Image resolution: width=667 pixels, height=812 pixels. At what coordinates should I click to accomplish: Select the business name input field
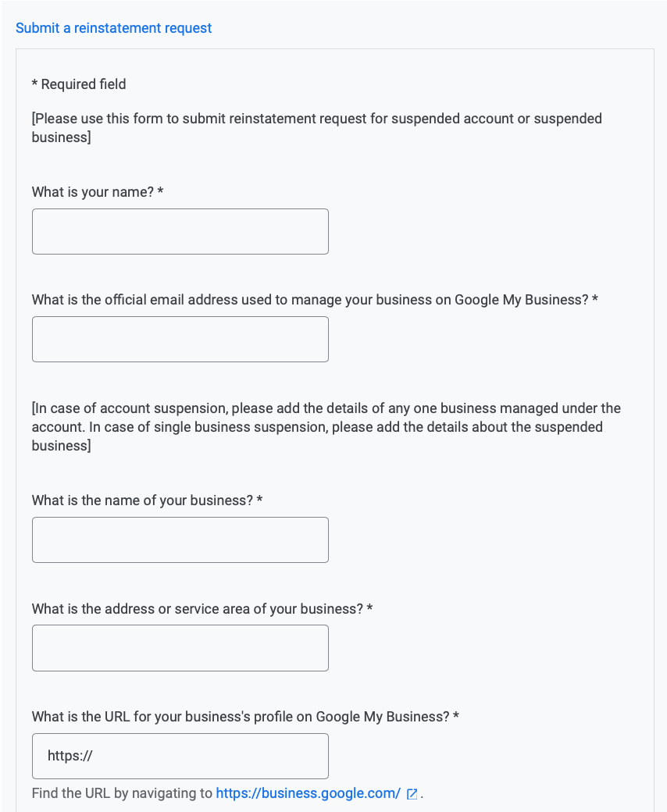180,540
